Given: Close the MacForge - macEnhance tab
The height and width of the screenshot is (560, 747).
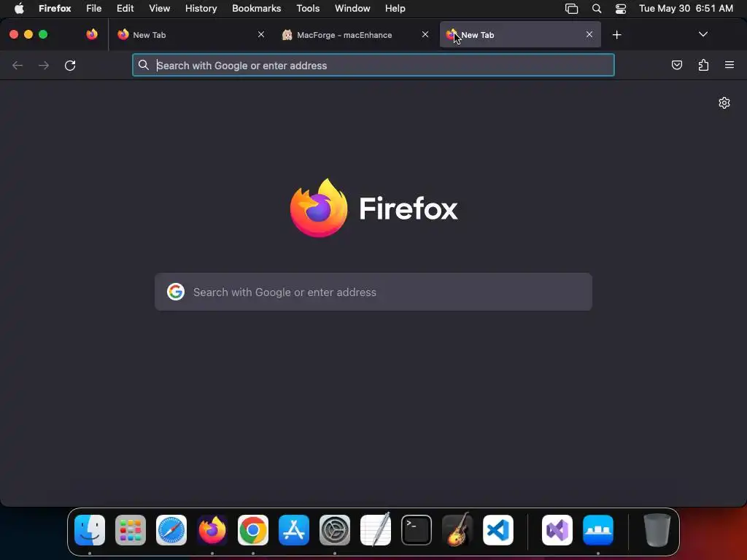Looking at the screenshot, I should tap(425, 34).
